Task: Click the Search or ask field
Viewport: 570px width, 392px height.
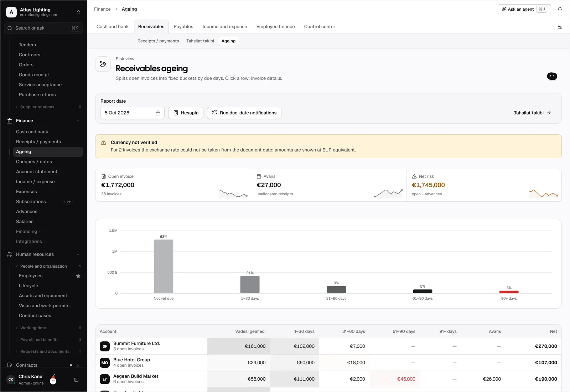Action: point(43,28)
